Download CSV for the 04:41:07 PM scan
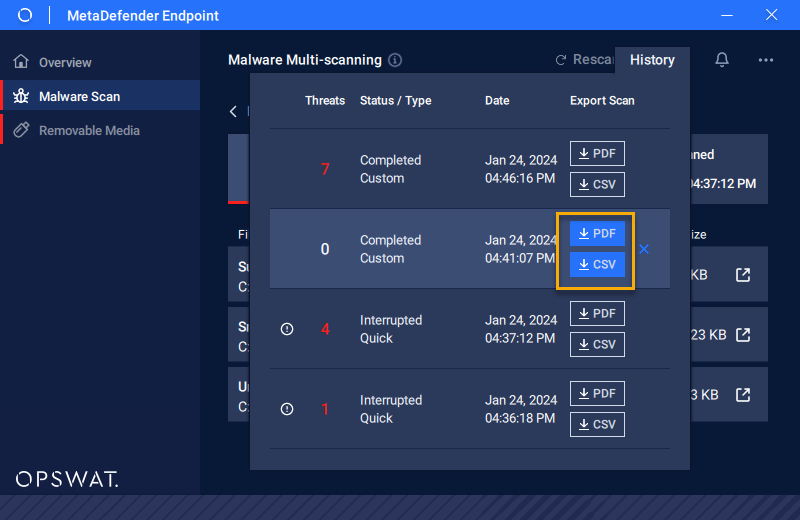The height and width of the screenshot is (520, 800). click(x=597, y=264)
